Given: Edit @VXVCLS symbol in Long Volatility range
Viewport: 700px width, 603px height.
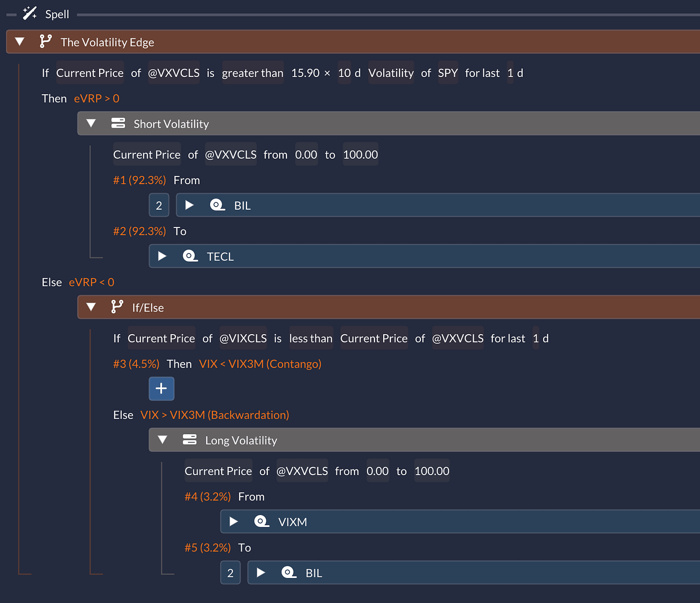Looking at the screenshot, I should point(302,471).
